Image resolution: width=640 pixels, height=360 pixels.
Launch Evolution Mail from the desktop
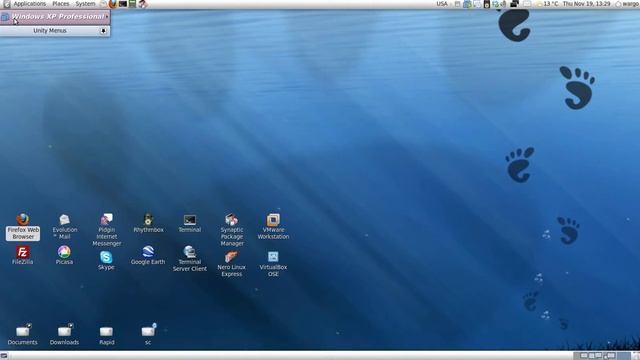pyautogui.click(x=64, y=227)
